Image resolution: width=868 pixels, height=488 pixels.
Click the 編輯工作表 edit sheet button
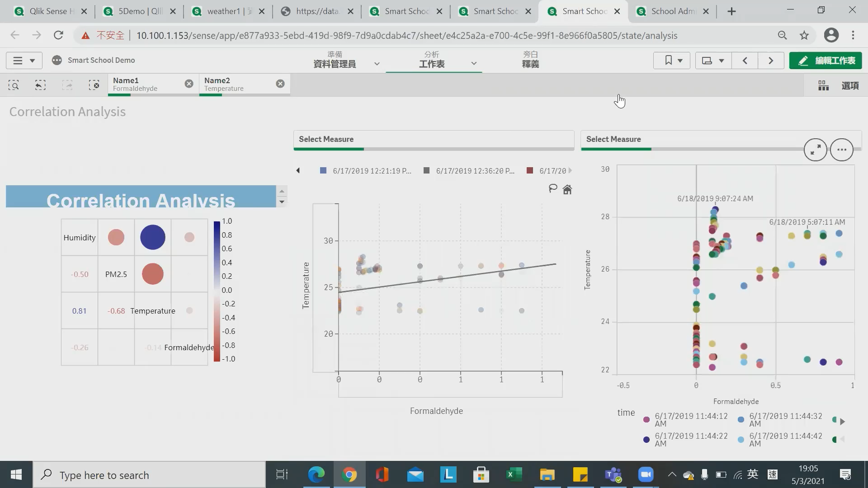[x=826, y=61]
